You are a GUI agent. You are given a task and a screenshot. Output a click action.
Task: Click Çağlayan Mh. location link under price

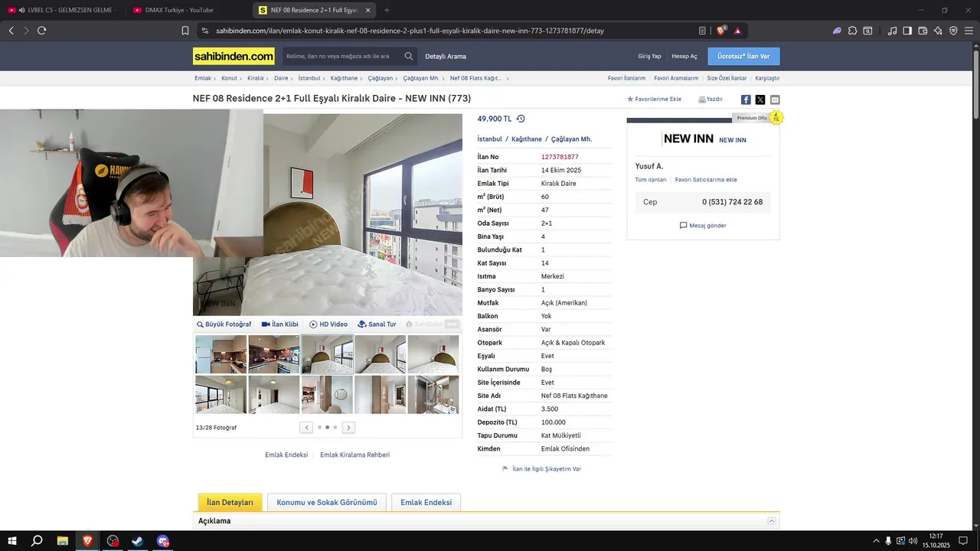pyautogui.click(x=571, y=139)
